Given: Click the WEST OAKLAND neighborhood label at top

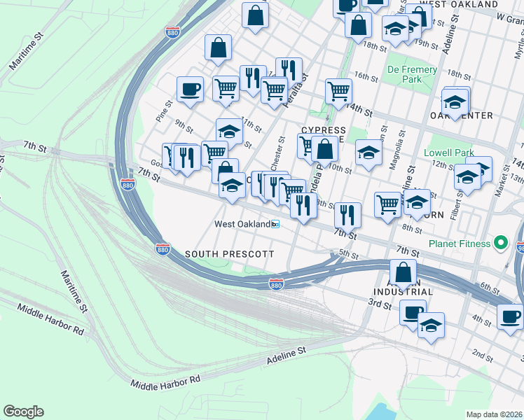Looking at the screenshot, I should pyautogui.click(x=458, y=4).
